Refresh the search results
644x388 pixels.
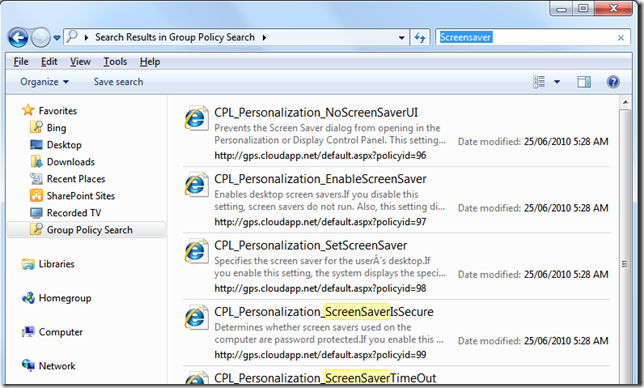pyautogui.click(x=420, y=38)
